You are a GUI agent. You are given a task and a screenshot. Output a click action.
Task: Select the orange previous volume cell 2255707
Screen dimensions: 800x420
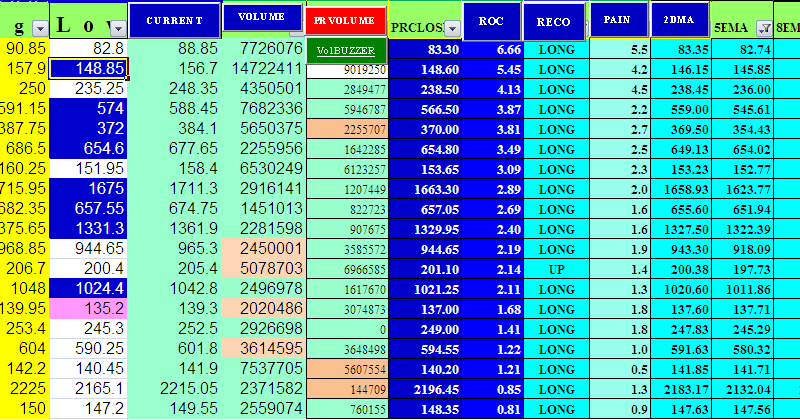[x=347, y=130]
